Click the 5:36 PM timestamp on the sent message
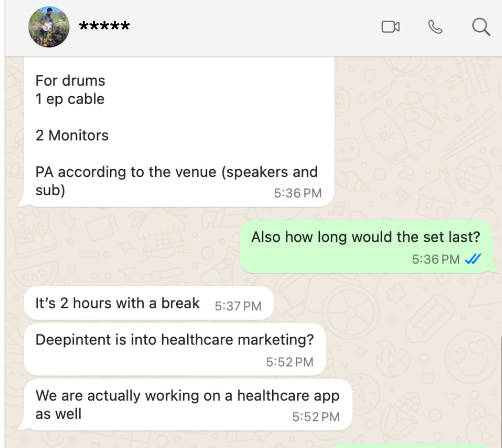 tap(436, 259)
